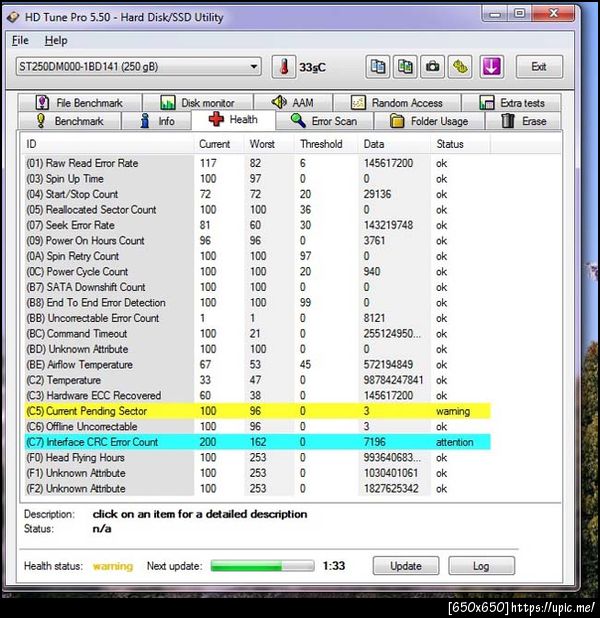Click the Worst column header

(269, 144)
